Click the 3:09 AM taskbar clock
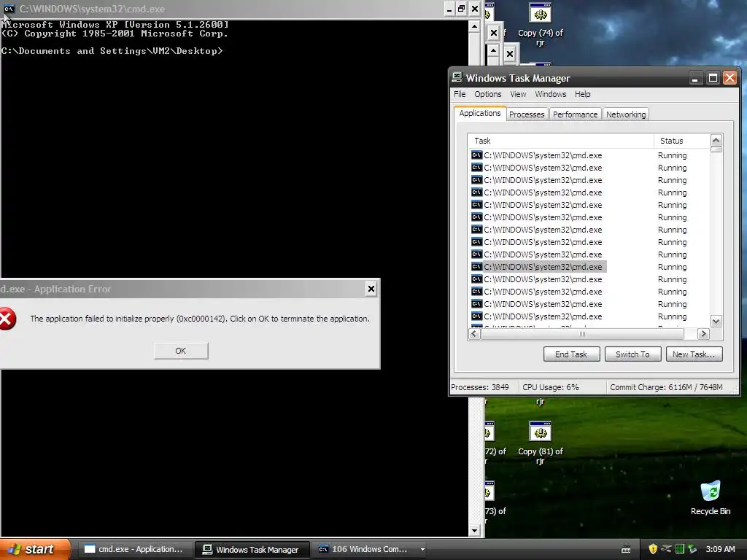Viewport: 747px width, 560px height. (x=720, y=549)
